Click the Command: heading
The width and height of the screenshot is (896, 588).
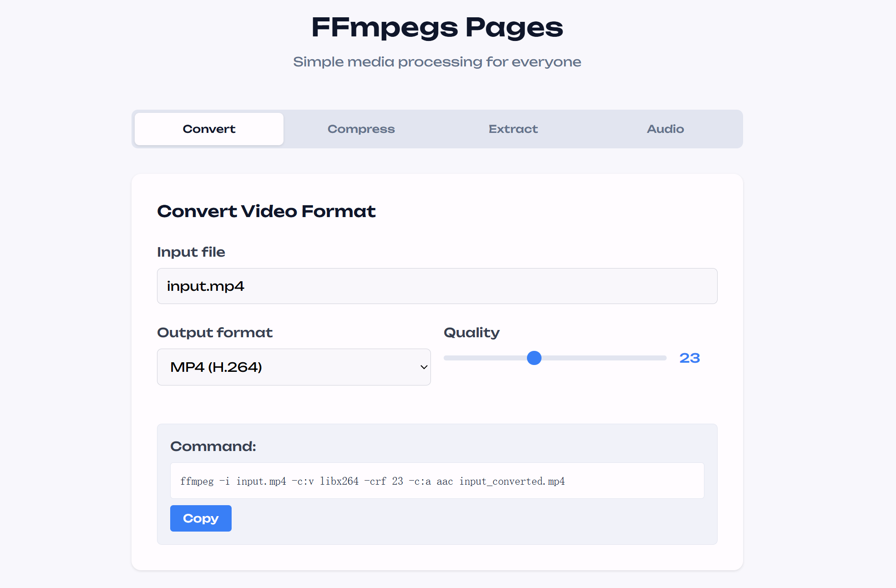pos(213,446)
